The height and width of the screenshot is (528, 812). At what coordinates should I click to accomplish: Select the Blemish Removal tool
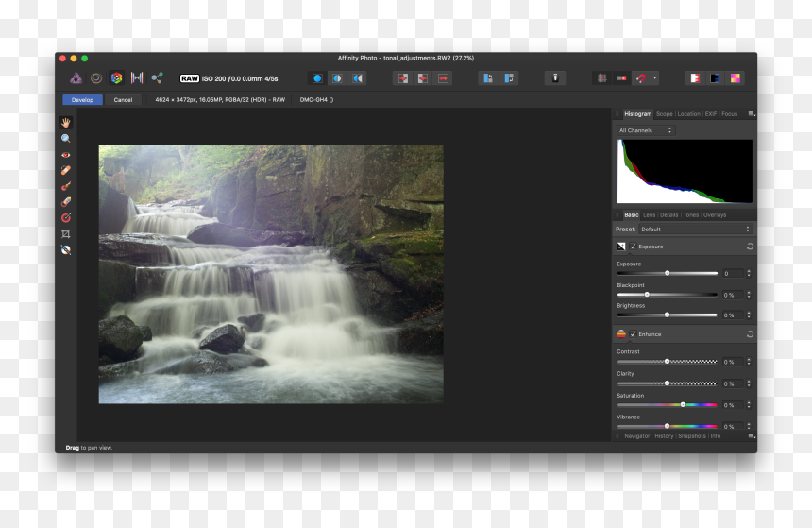coord(66,170)
